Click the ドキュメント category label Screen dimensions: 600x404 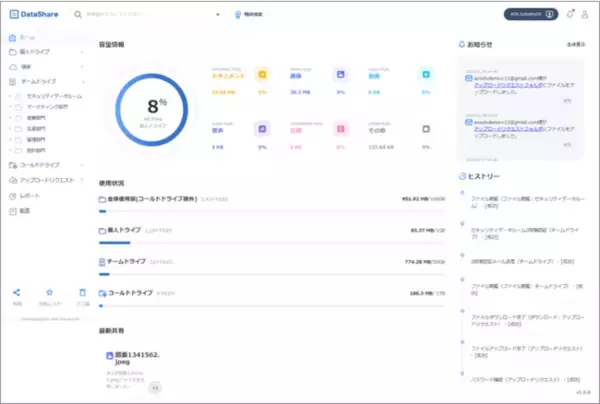[x=228, y=76]
